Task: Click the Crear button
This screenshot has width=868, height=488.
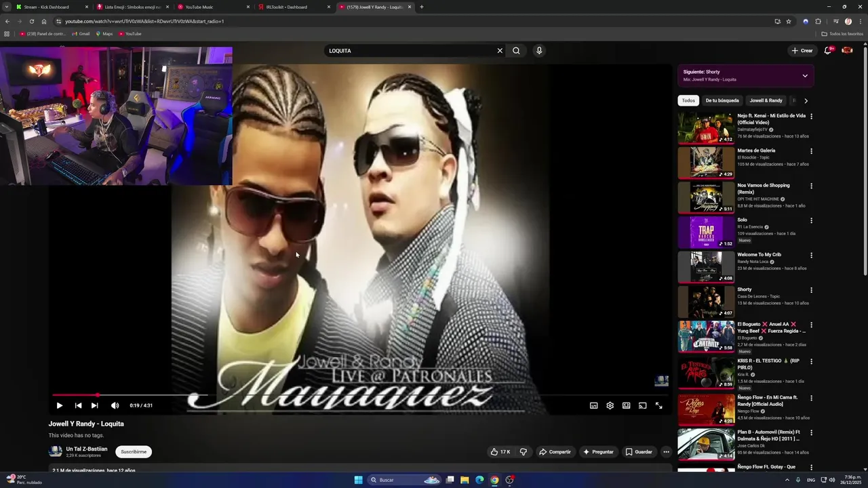Action: pos(802,51)
